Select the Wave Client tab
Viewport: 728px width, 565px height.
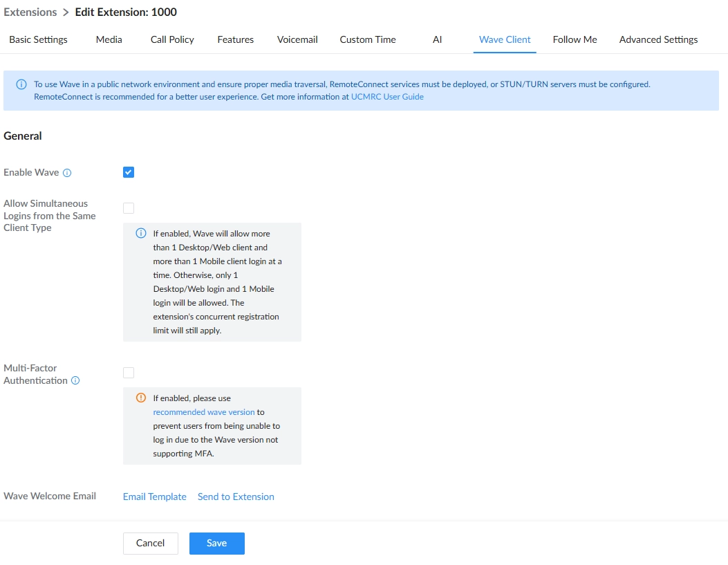click(505, 39)
